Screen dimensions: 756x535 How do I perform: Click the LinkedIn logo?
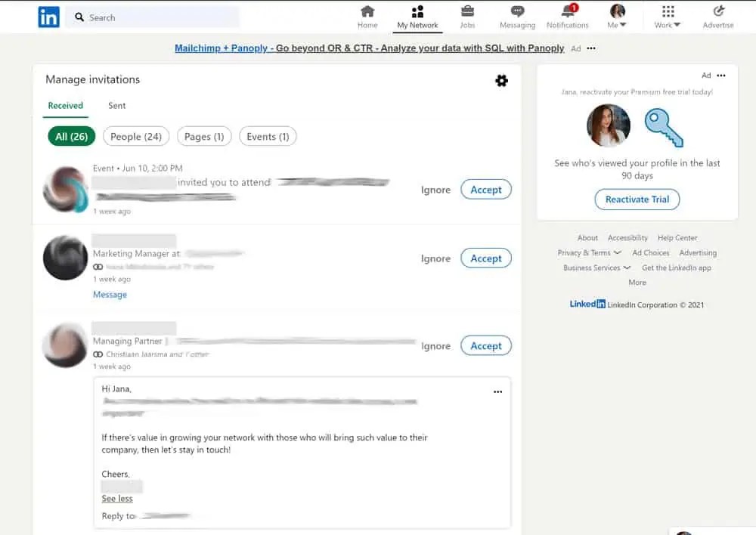pyautogui.click(x=48, y=17)
